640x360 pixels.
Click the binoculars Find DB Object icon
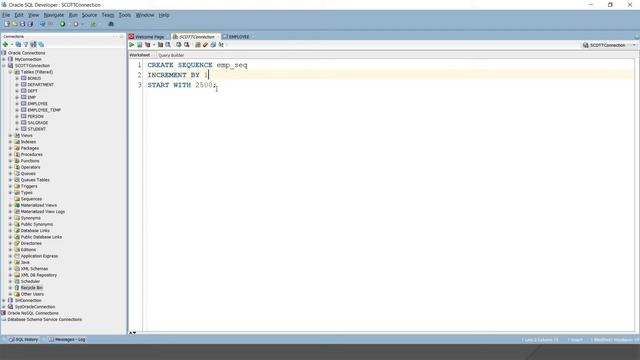tap(111, 24)
